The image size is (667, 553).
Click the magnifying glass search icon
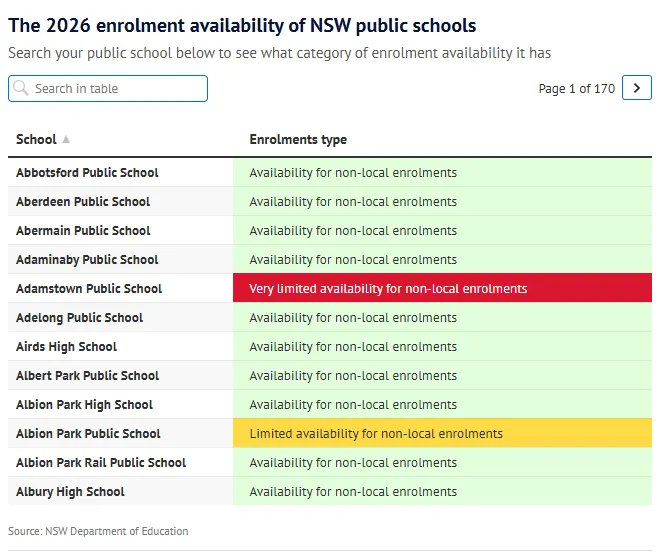pyautogui.click(x=21, y=89)
